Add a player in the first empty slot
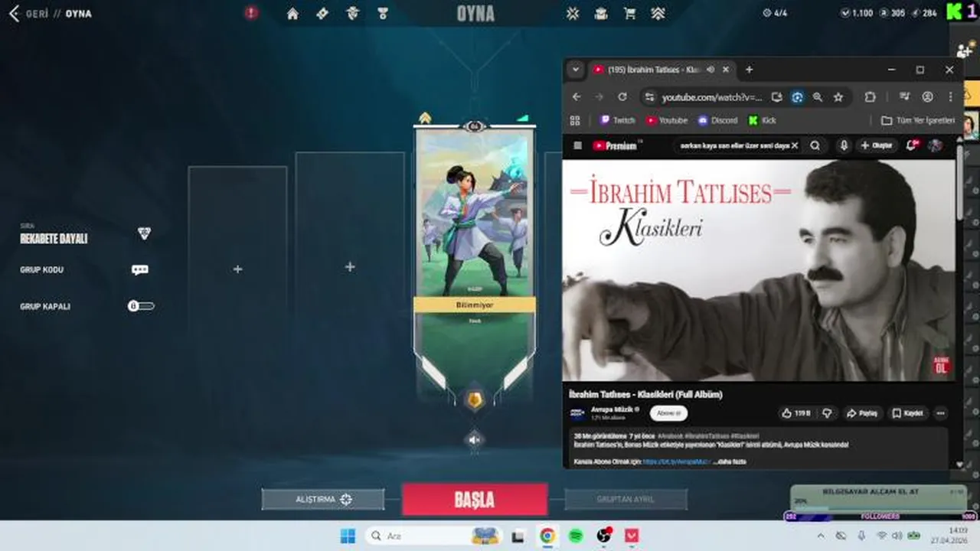 coord(237,269)
